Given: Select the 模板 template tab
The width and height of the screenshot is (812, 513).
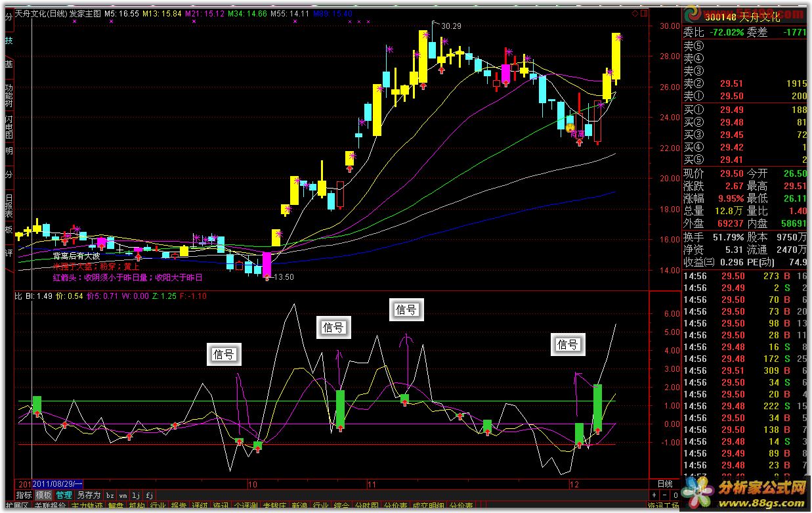Looking at the screenshot, I should pyautogui.click(x=43, y=495).
